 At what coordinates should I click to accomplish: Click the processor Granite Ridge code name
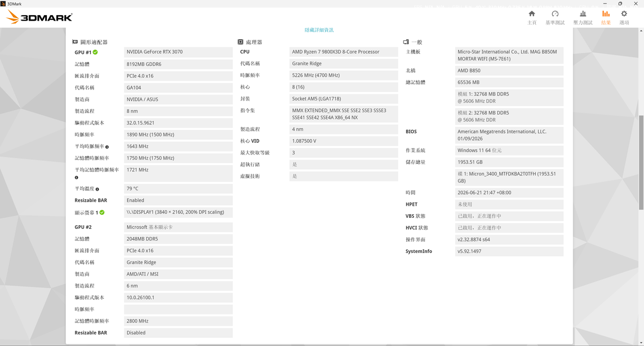(344, 63)
